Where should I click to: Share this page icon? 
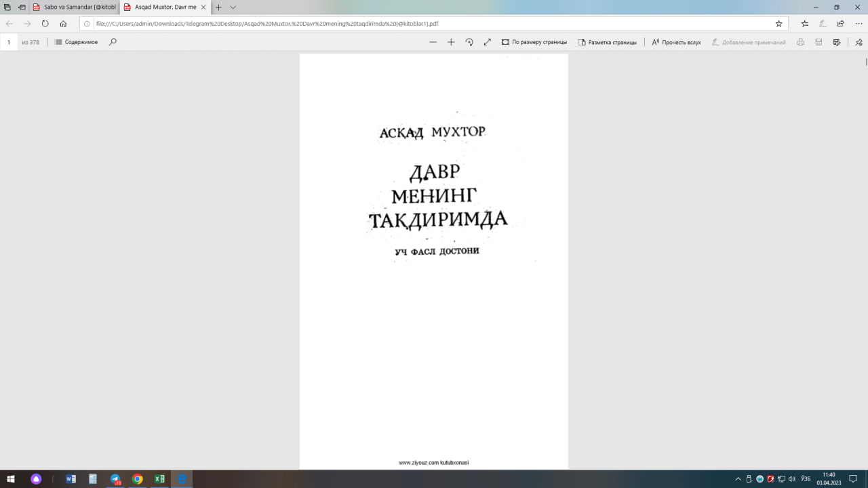840,23
